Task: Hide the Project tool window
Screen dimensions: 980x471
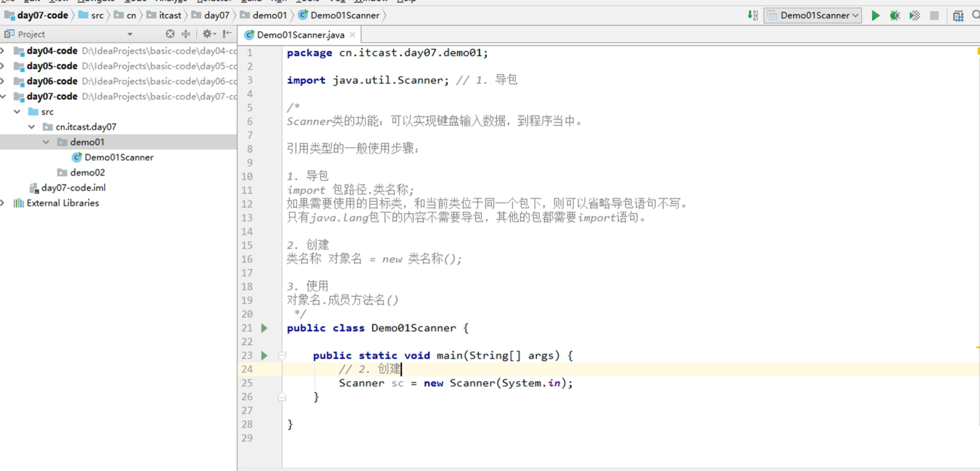Action: click(227, 34)
